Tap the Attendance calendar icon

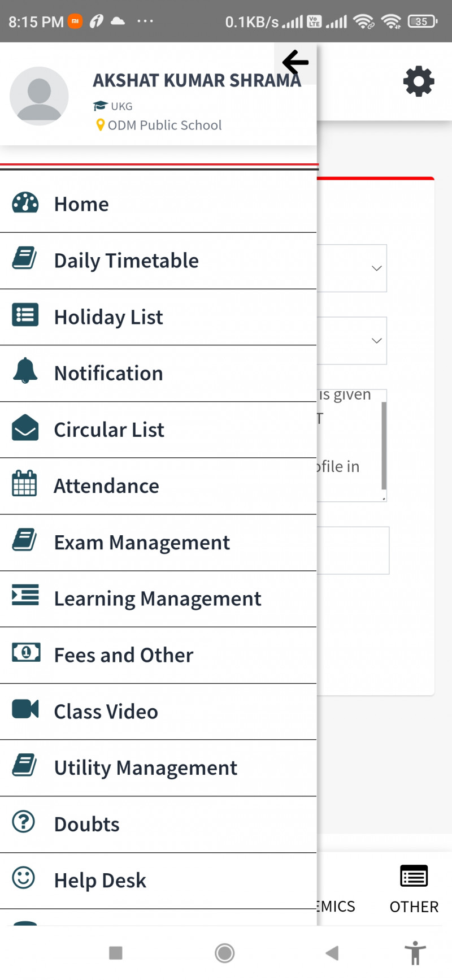coord(24,484)
